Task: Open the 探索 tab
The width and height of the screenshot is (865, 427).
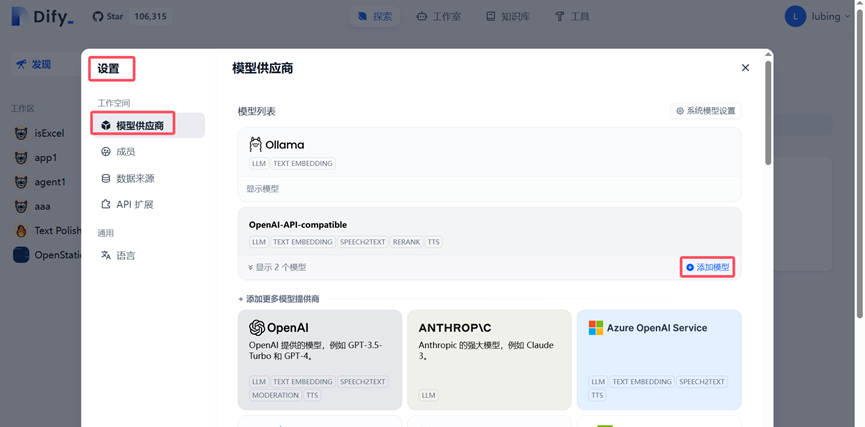Action: click(375, 17)
